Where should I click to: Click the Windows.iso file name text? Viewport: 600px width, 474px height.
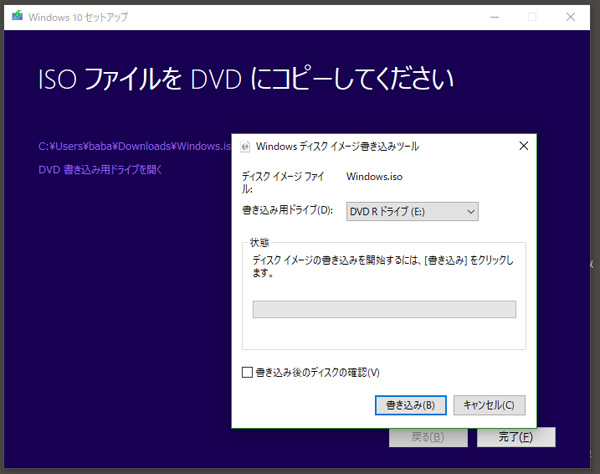pyautogui.click(x=374, y=177)
